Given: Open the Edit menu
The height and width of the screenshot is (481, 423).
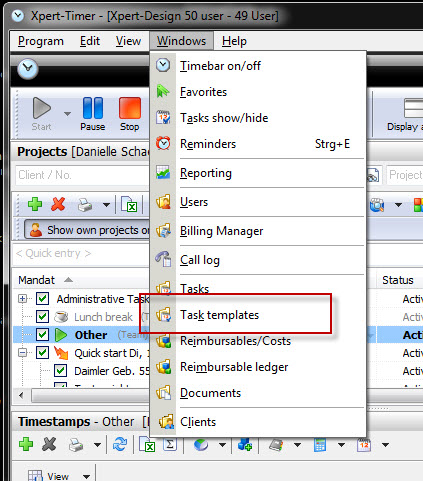Looking at the screenshot, I should pyautogui.click(x=90, y=41).
